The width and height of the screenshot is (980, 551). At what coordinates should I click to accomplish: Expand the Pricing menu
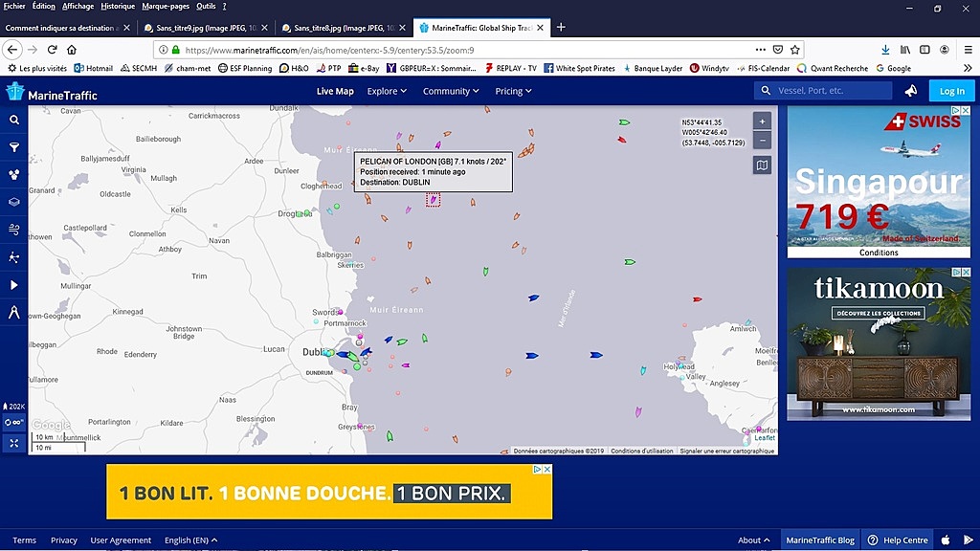pos(513,91)
